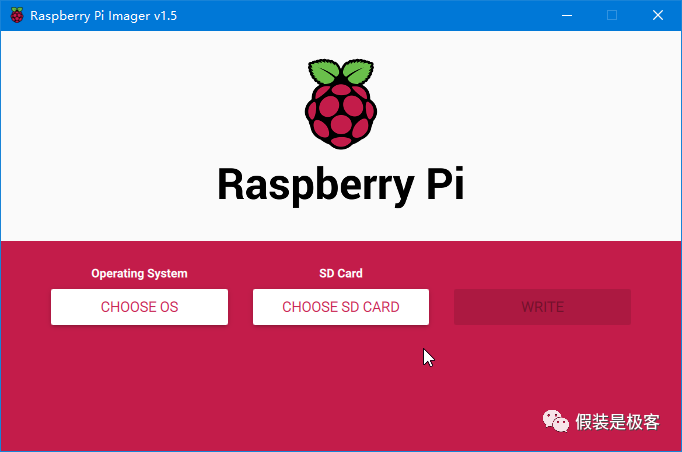The width and height of the screenshot is (682, 452).
Task: Open the CHOOSE OS selection button
Action: tap(139, 307)
